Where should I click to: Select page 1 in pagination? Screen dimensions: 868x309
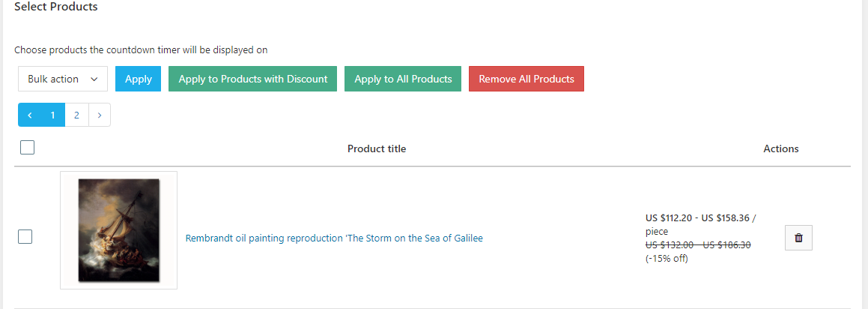pos(52,115)
